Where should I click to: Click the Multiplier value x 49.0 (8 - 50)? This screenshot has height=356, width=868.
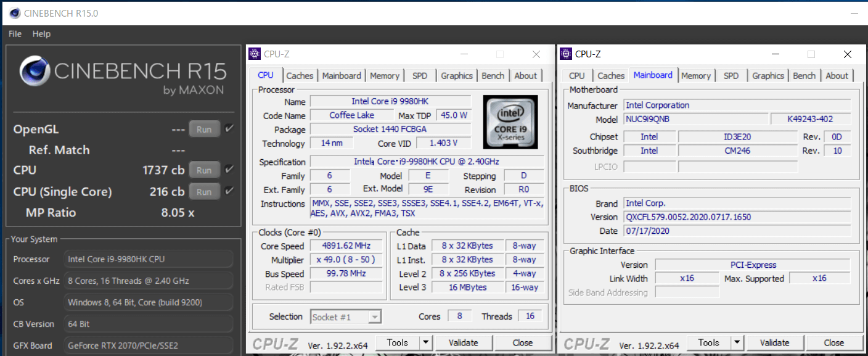(346, 260)
